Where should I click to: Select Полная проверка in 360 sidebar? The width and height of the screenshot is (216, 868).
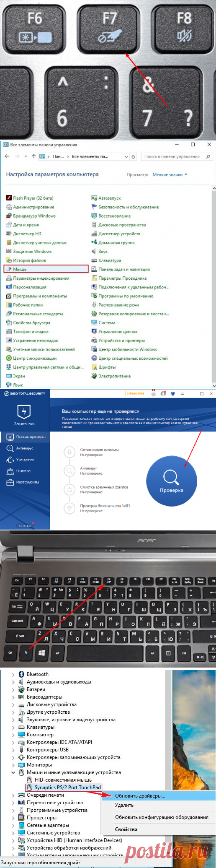25,437
